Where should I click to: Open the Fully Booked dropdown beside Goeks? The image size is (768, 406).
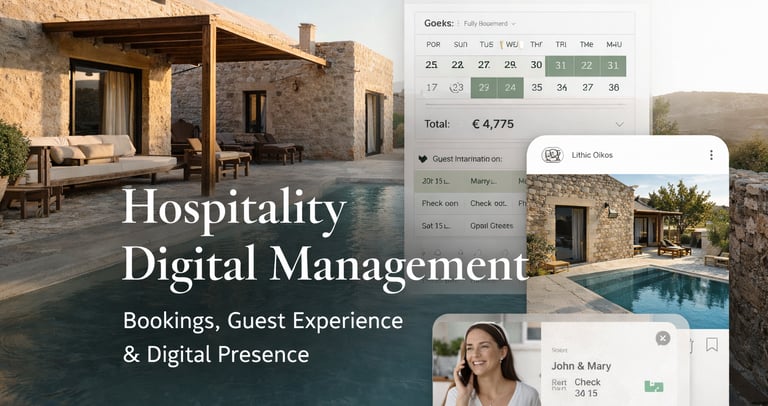[489, 24]
